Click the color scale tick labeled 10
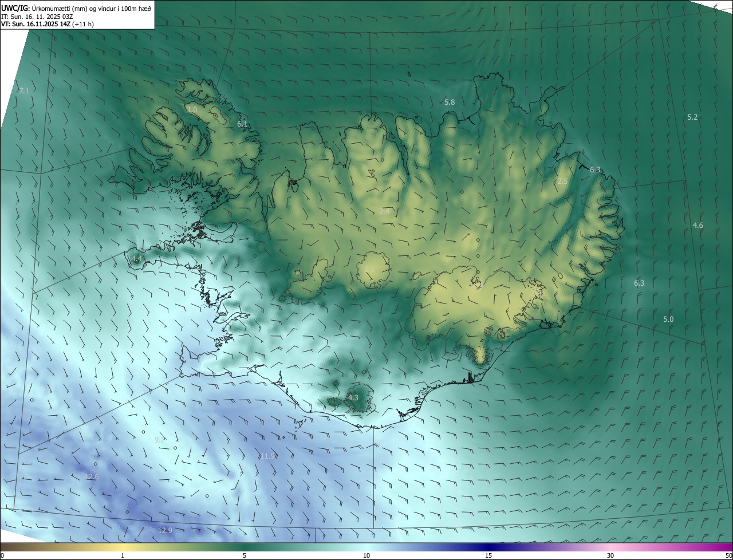The image size is (733, 560). coord(366,555)
